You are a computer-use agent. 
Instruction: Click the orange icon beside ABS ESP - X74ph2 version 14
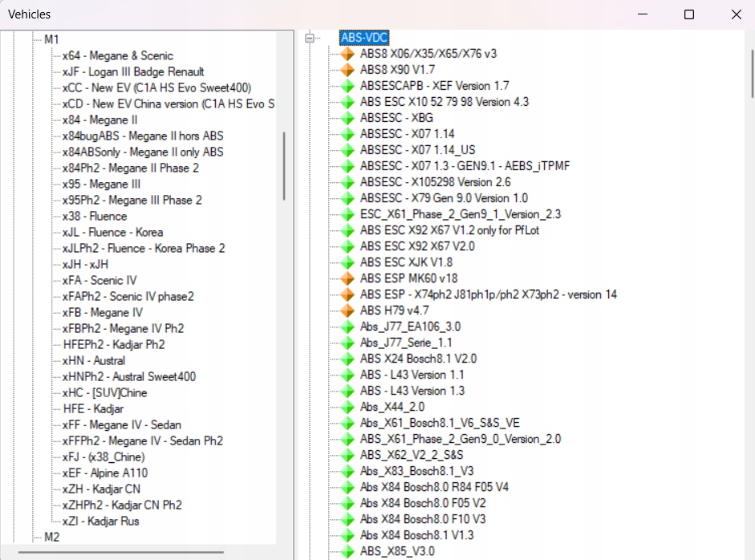[x=347, y=294]
